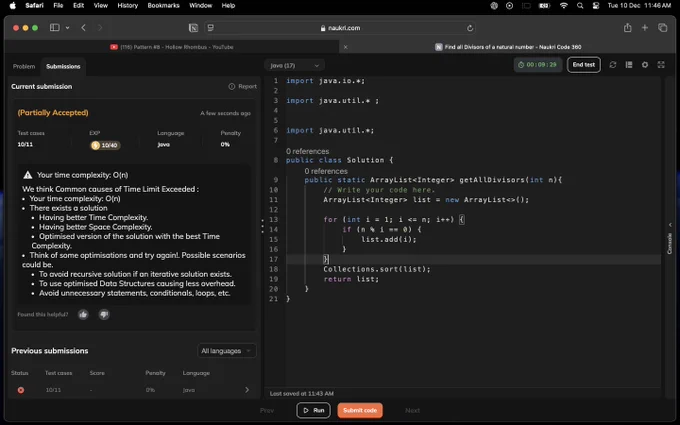The height and width of the screenshot is (425, 680).
Task: Open the Java (17) language dropdown
Action: (294, 65)
